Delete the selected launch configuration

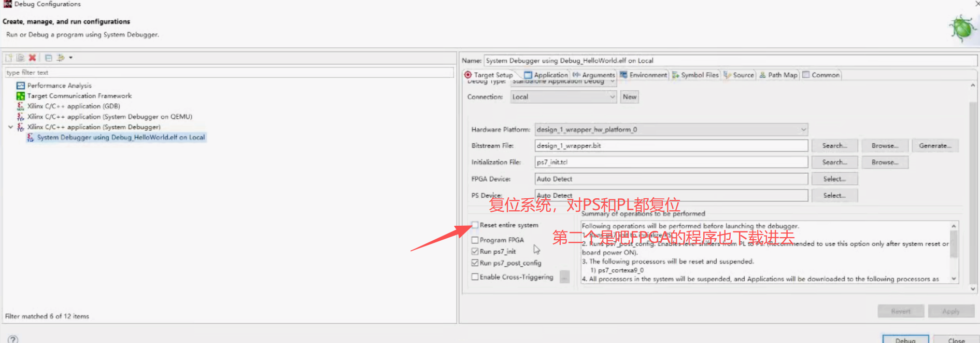(32, 58)
